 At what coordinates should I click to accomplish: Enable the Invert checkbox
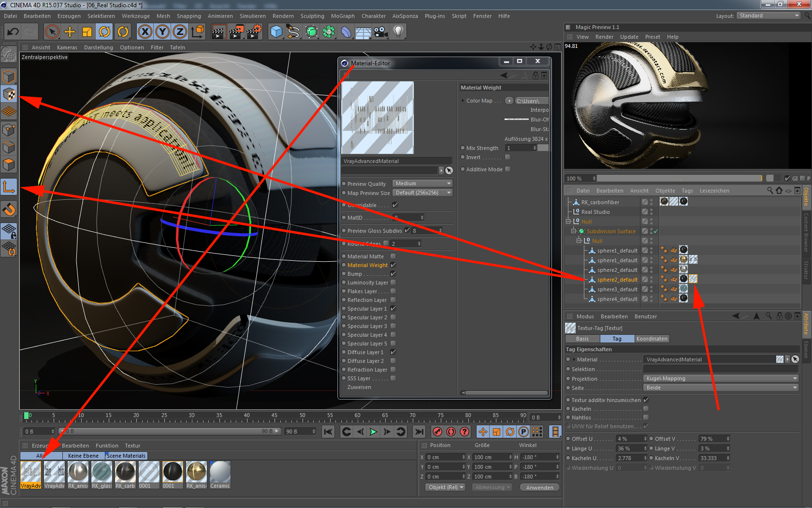[x=507, y=157]
